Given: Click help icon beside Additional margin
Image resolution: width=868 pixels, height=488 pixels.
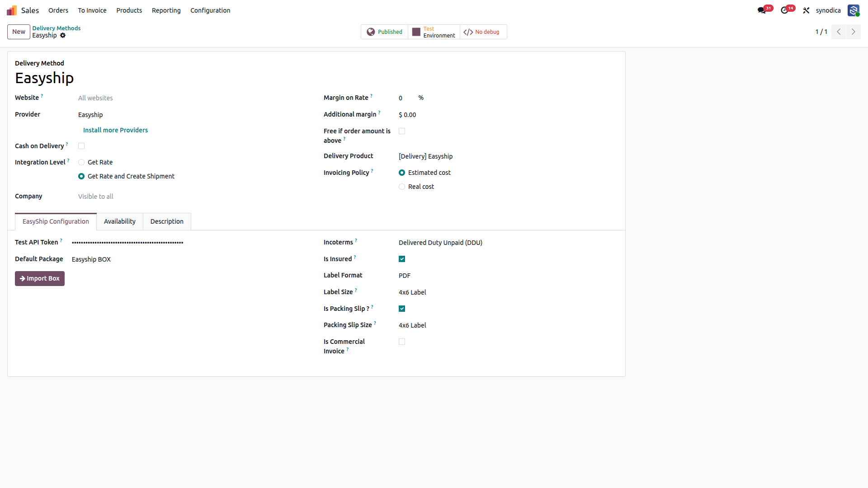Looking at the screenshot, I should (379, 113).
